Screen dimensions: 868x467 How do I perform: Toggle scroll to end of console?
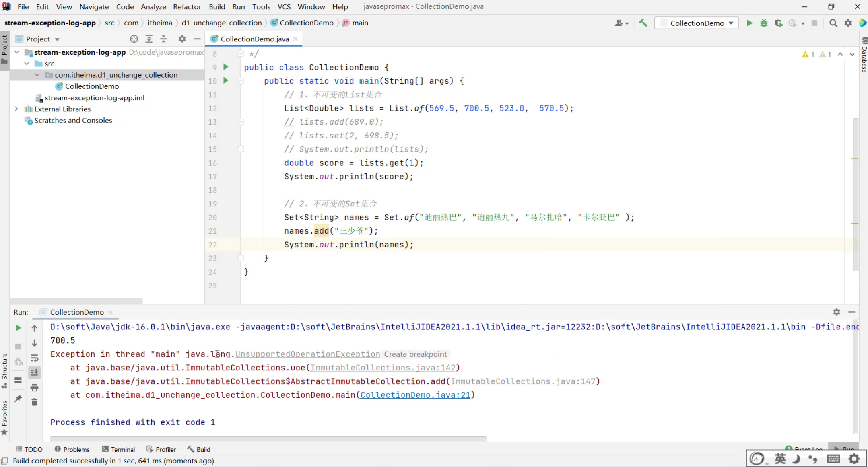pos(35,372)
